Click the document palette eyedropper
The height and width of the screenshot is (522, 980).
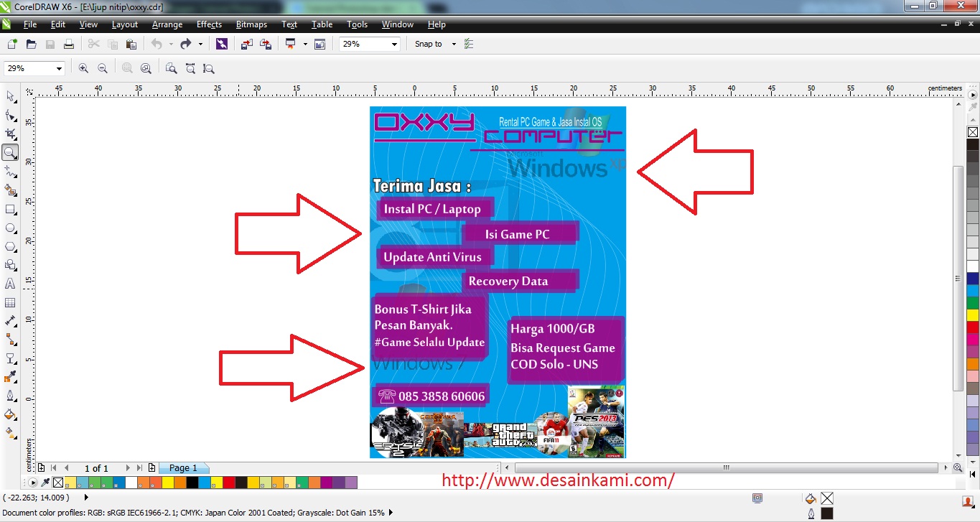click(x=46, y=483)
